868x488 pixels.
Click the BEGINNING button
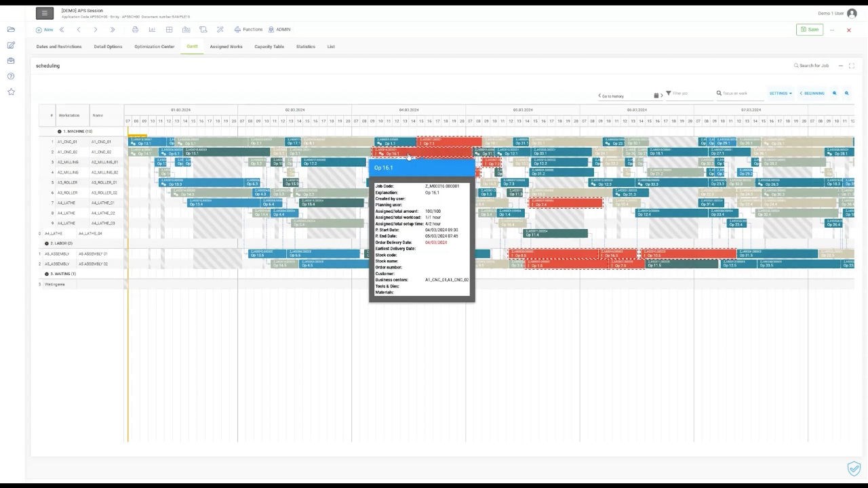(812, 94)
